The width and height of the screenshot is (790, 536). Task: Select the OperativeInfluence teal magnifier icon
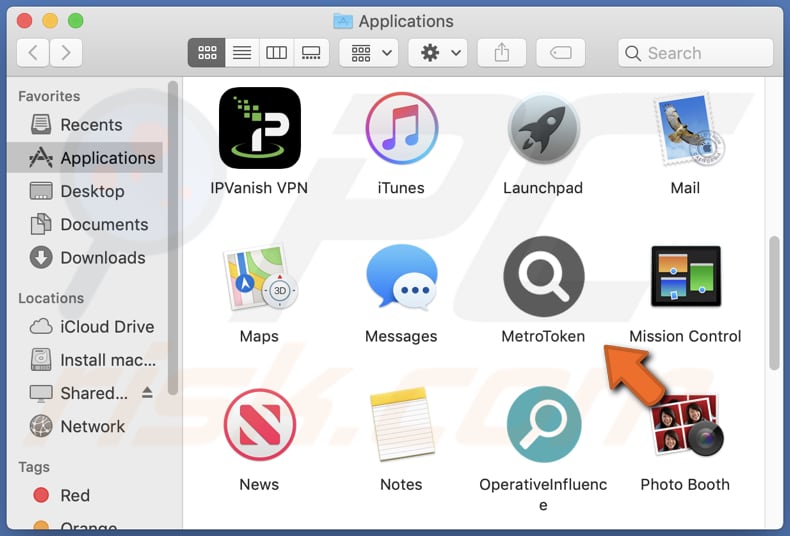coord(544,424)
